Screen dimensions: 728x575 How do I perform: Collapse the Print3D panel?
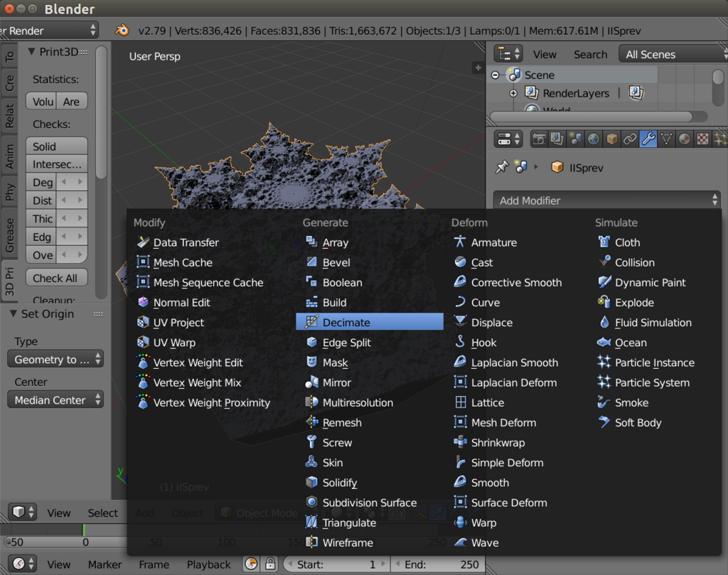point(31,51)
